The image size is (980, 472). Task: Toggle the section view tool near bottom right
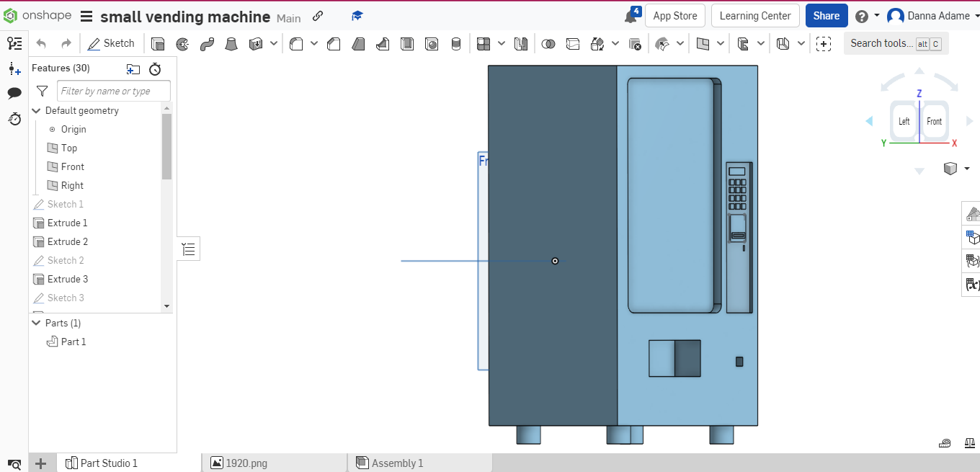[944, 443]
